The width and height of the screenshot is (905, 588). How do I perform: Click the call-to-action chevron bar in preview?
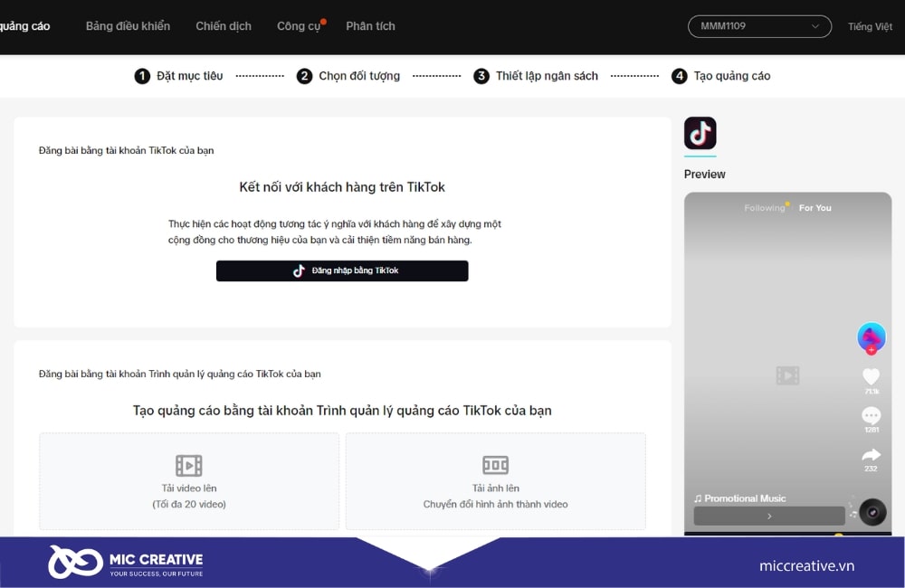point(769,516)
